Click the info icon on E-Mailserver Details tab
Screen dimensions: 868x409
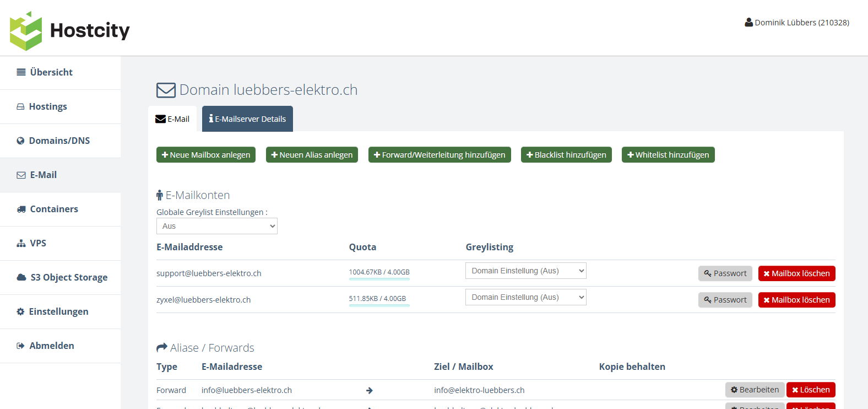[x=211, y=119]
